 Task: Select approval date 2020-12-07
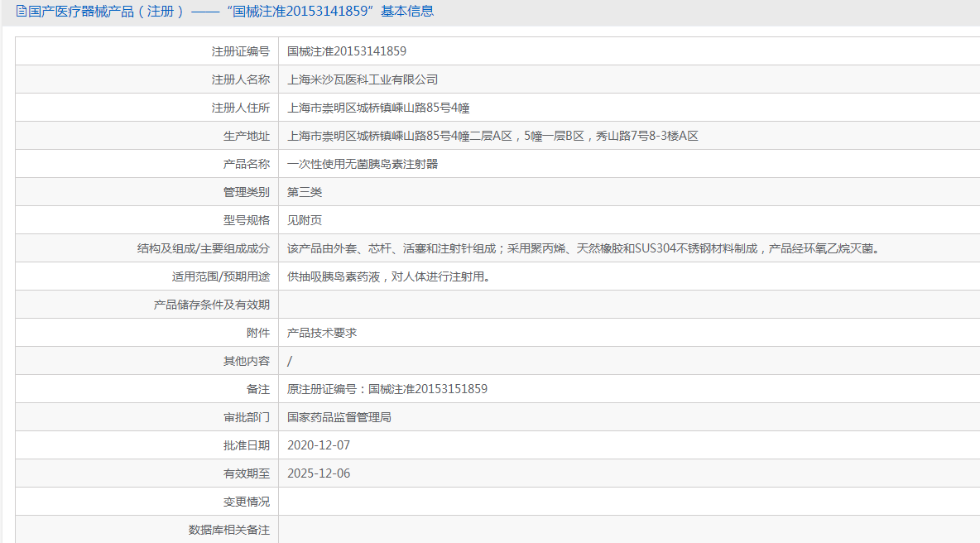pyautogui.click(x=319, y=444)
